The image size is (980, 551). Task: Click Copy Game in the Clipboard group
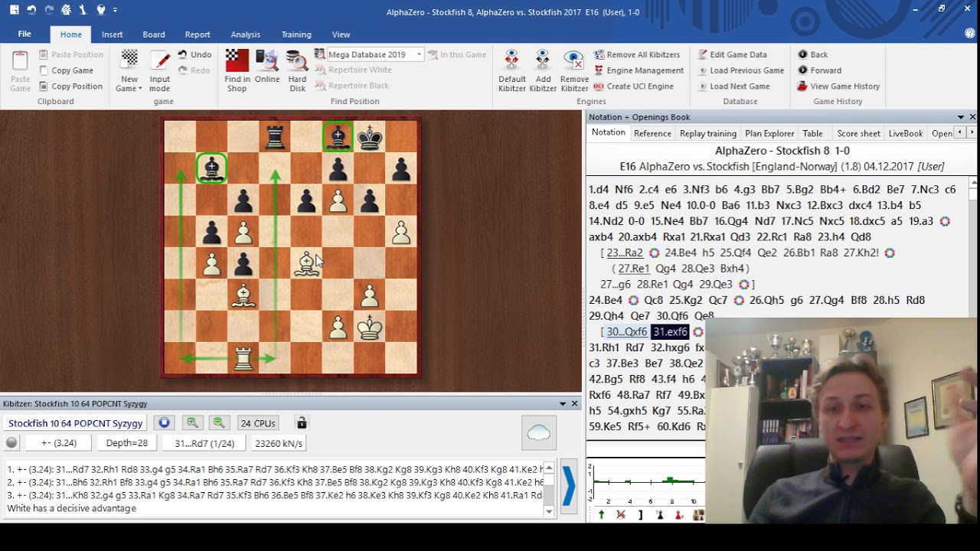[x=65, y=70]
